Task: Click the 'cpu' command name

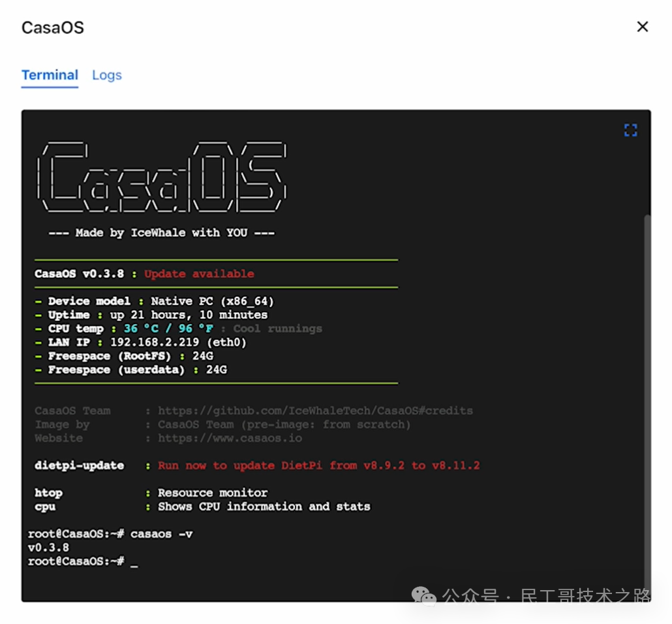Action: coord(45,507)
